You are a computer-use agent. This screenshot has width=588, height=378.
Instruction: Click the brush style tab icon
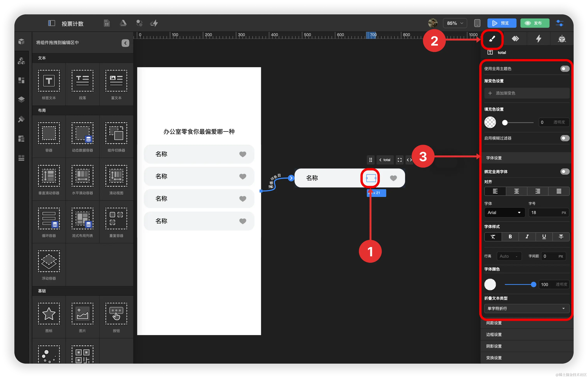[x=492, y=39]
